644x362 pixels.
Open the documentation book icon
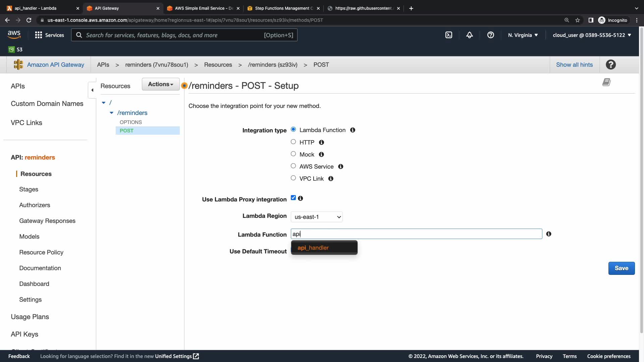(x=606, y=82)
